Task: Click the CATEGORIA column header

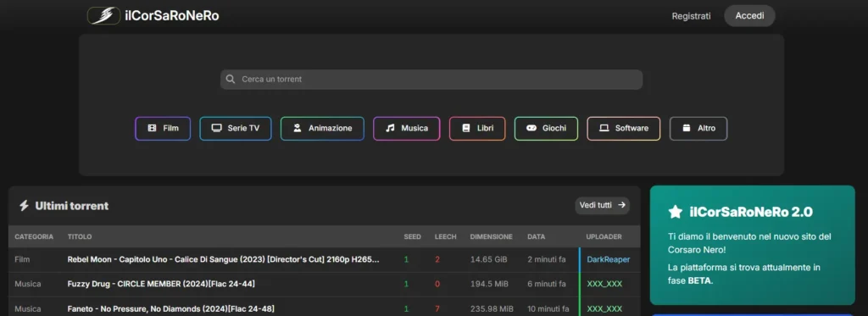Action: (x=34, y=236)
